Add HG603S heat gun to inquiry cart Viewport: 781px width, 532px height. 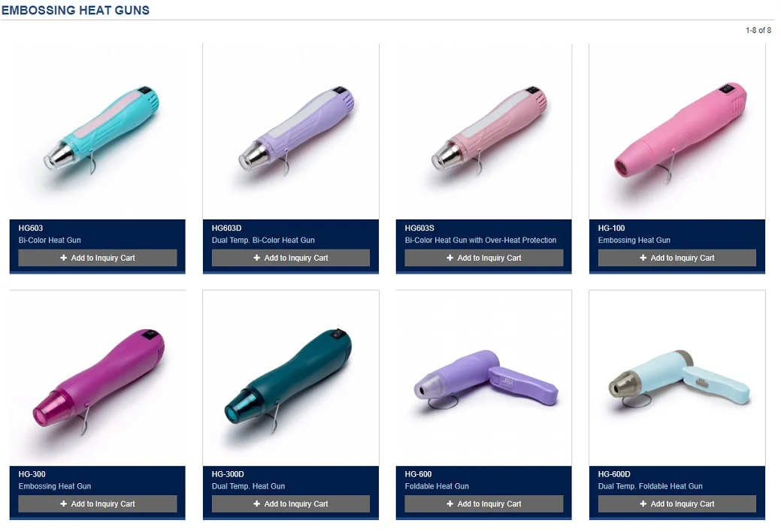pos(483,258)
